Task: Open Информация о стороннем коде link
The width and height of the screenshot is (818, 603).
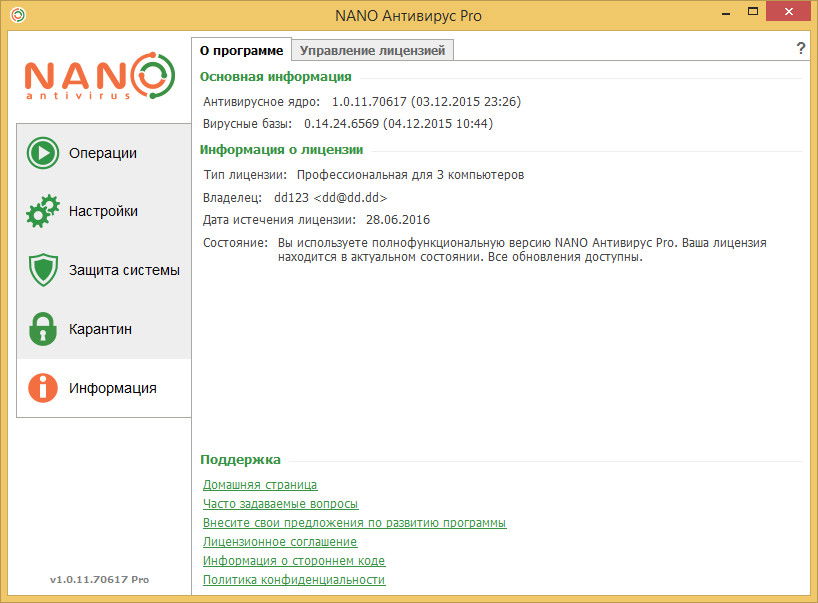Action: pyautogui.click(x=294, y=560)
